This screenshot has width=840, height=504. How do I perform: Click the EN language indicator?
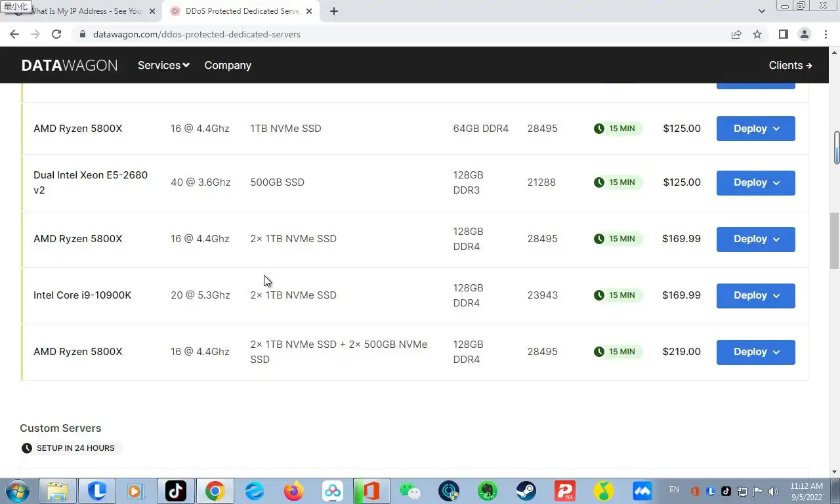[x=674, y=490]
